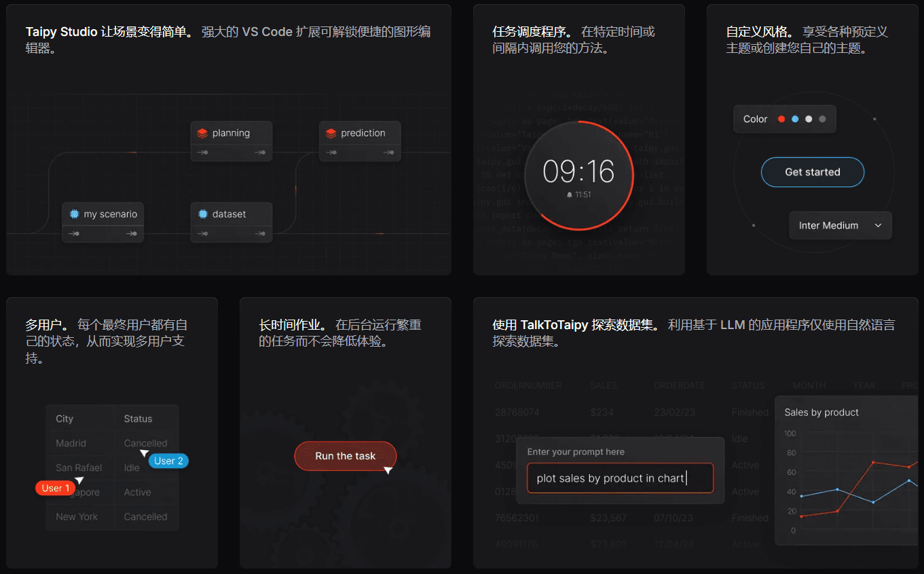
Task: Click the input port of the prediction node
Action: click(331, 153)
